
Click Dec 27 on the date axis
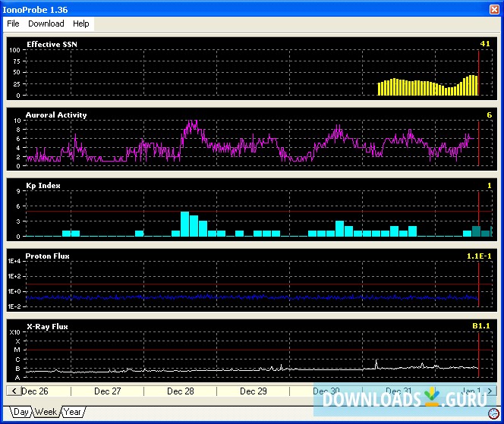pyautogui.click(x=107, y=391)
